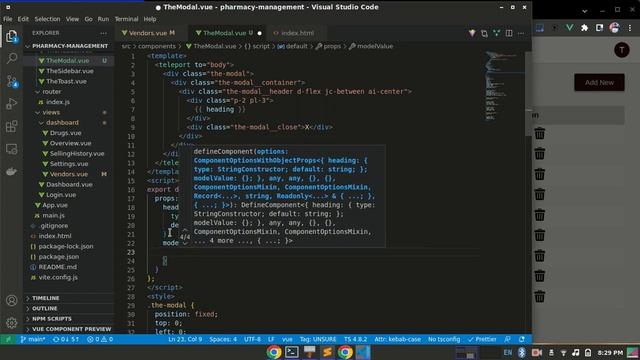Click the UTF-8 encoding indicator
This screenshot has width=640, height=360.
click(252, 339)
